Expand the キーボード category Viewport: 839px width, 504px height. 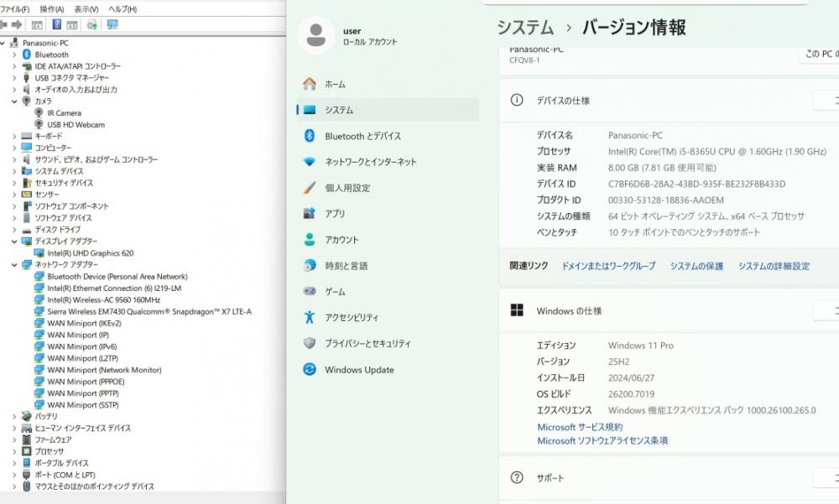click(x=14, y=137)
